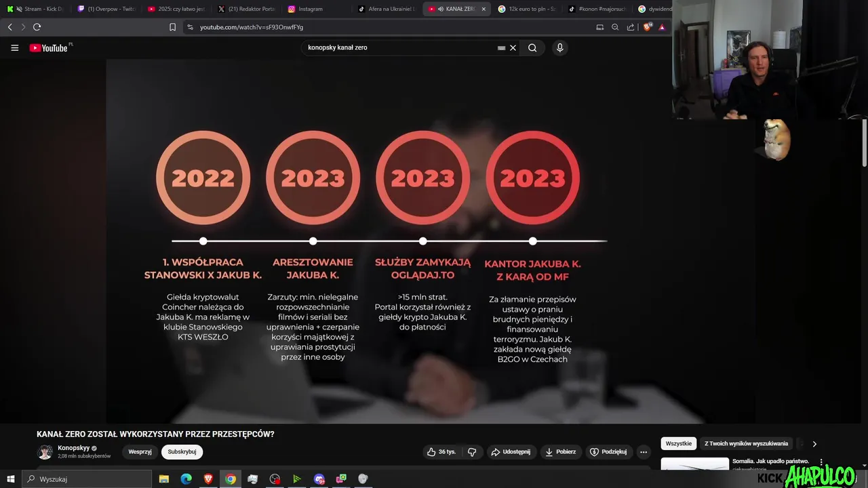Bookmark this page using the bookmark icon
Viewport: 868px width, 488px height.
tap(172, 27)
